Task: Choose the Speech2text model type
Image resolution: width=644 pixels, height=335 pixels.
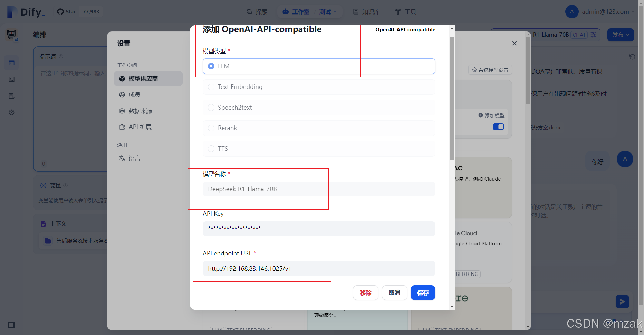Action: coord(319,108)
